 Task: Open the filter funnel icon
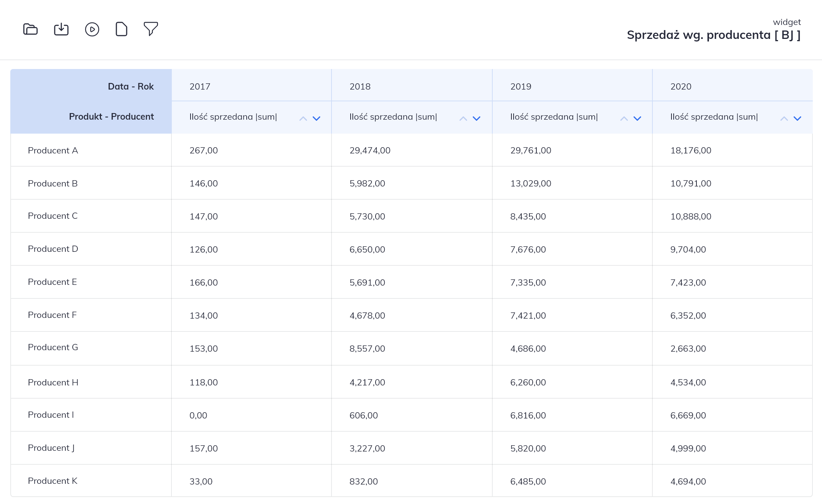pyautogui.click(x=151, y=29)
